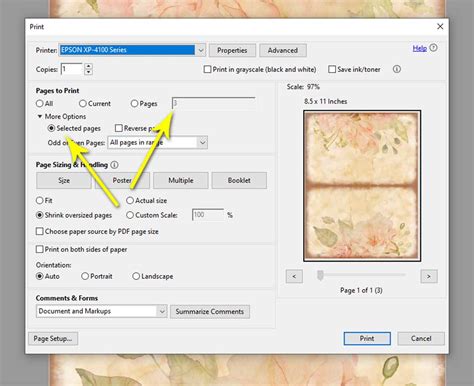
Task: Select the Poster sizing button
Action: 122,180
